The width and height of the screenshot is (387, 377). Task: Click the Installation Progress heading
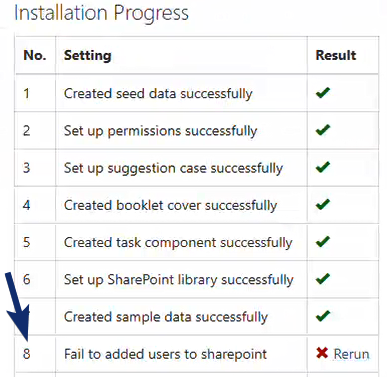(101, 13)
